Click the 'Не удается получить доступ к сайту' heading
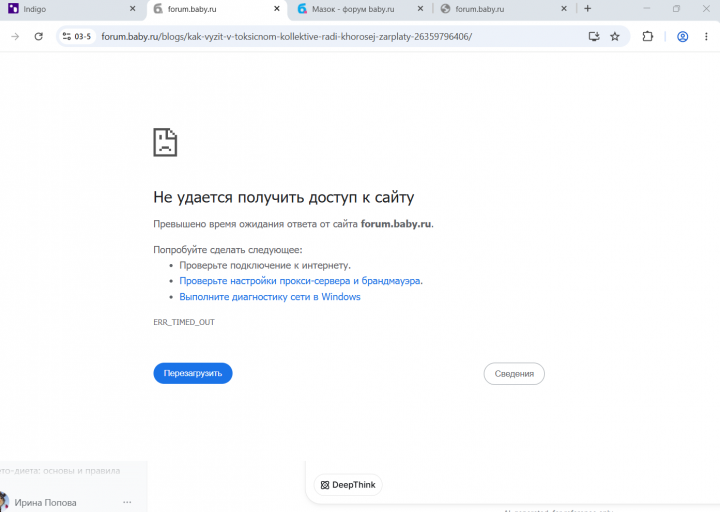 pyautogui.click(x=284, y=197)
